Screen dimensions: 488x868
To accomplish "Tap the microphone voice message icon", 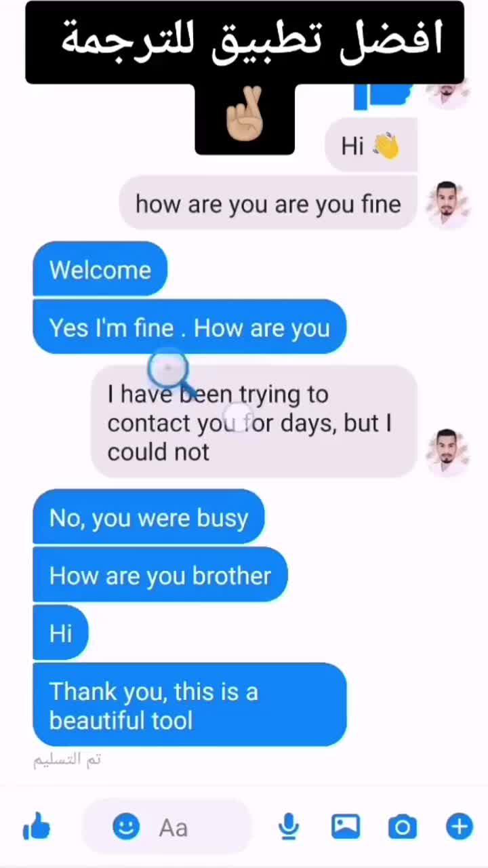I will click(289, 827).
